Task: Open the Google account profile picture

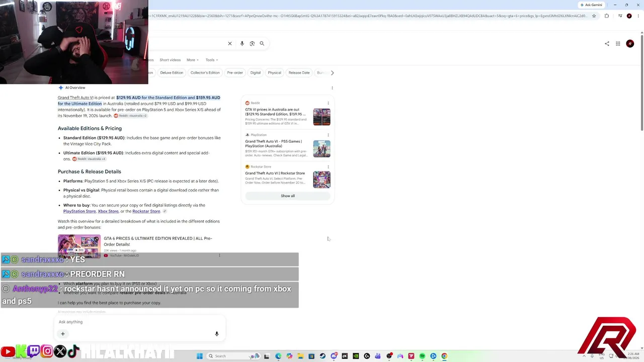Action: (x=630, y=44)
